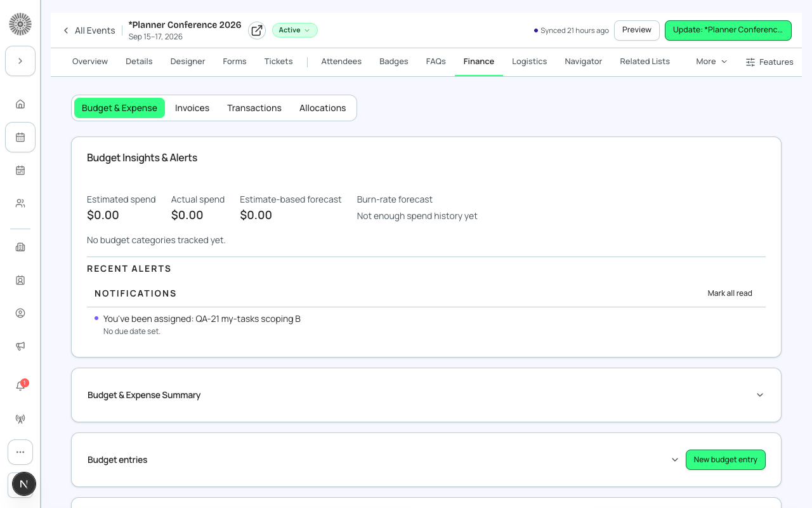Click the sunburst app logo
Image resolution: width=812 pixels, height=508 pixels.
click(20, 24)
